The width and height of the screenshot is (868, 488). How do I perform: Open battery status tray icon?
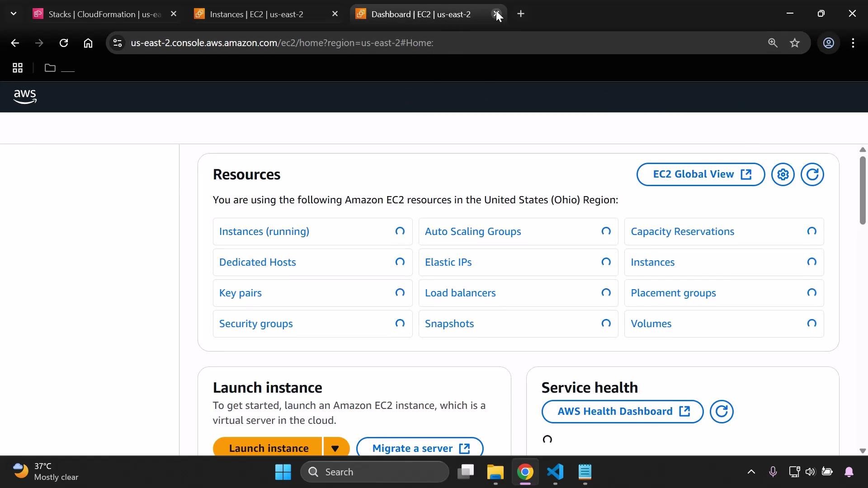(x=827, y=472)
